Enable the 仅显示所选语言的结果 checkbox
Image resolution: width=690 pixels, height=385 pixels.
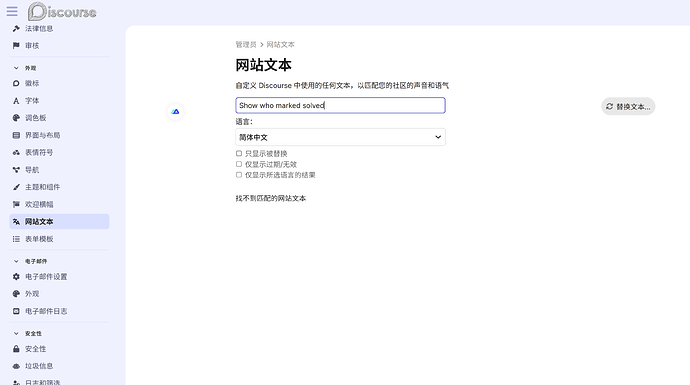pos(239,175)
